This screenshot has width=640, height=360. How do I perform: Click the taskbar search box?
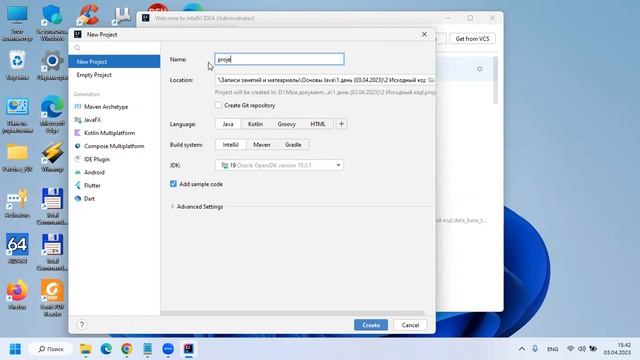point(51,349)
